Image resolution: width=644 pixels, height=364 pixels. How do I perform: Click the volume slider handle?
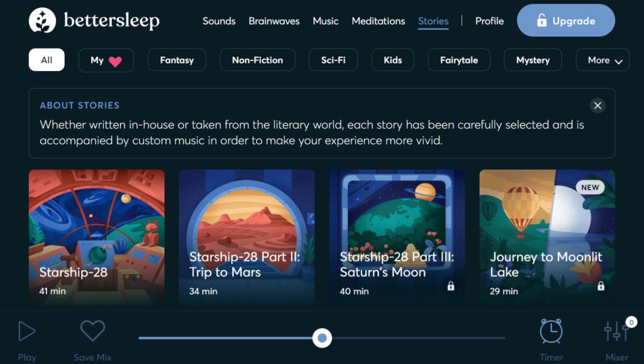[322, 338]
